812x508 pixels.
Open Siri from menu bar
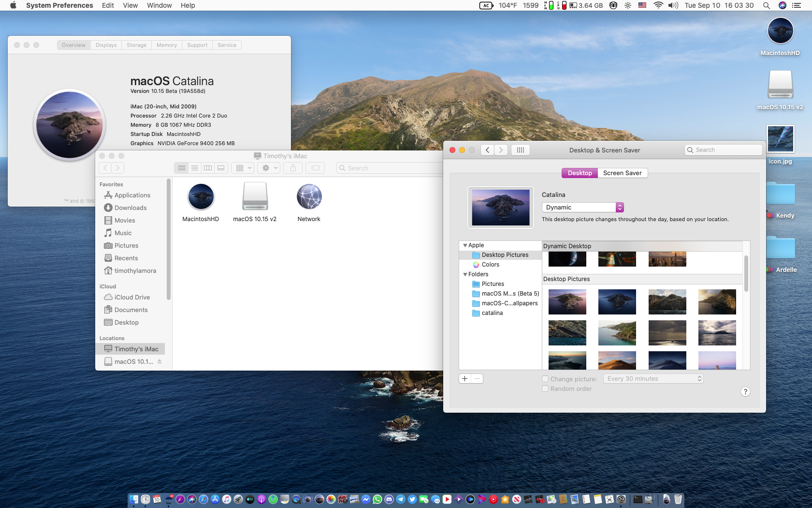pos(783,5)
